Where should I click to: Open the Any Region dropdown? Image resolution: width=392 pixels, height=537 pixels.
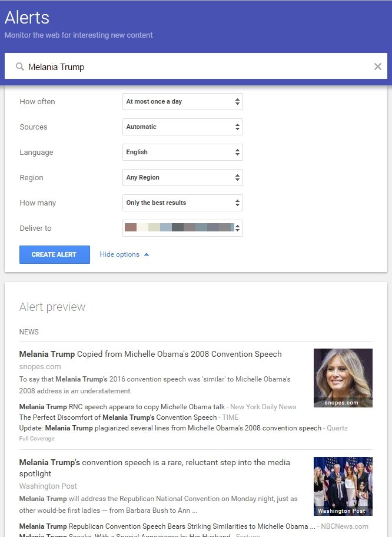[182, 177]
